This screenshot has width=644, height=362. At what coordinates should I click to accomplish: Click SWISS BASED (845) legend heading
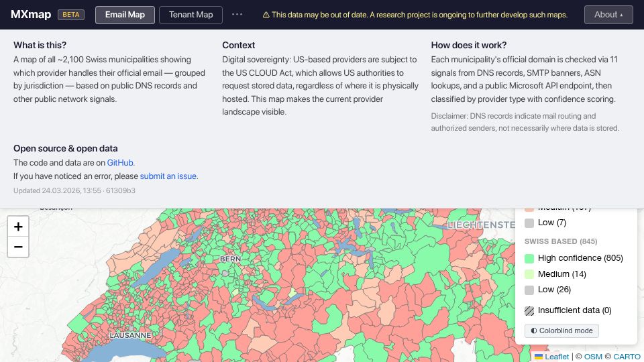click(x=561, y=241)
